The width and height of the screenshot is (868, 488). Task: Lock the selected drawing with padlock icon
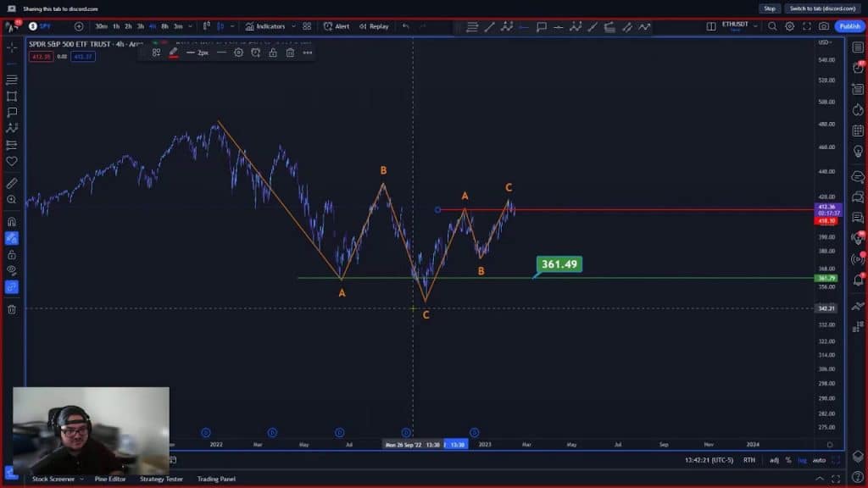(x=272, y=53)
